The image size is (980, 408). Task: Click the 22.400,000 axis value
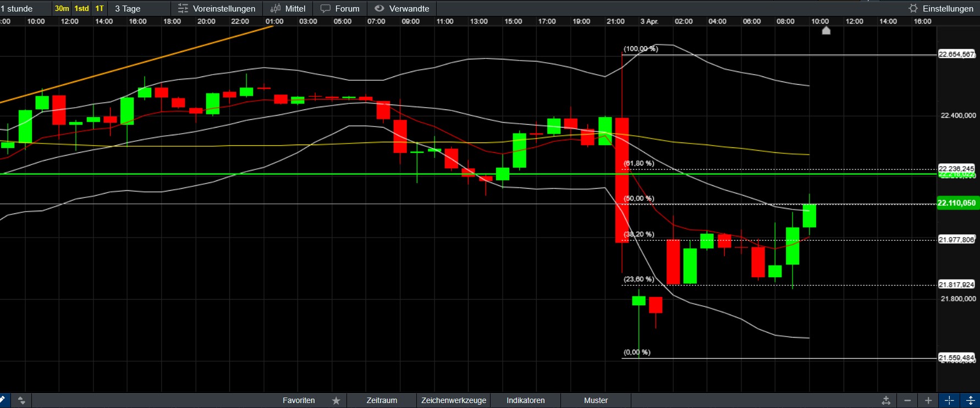(x=959, y=115)
